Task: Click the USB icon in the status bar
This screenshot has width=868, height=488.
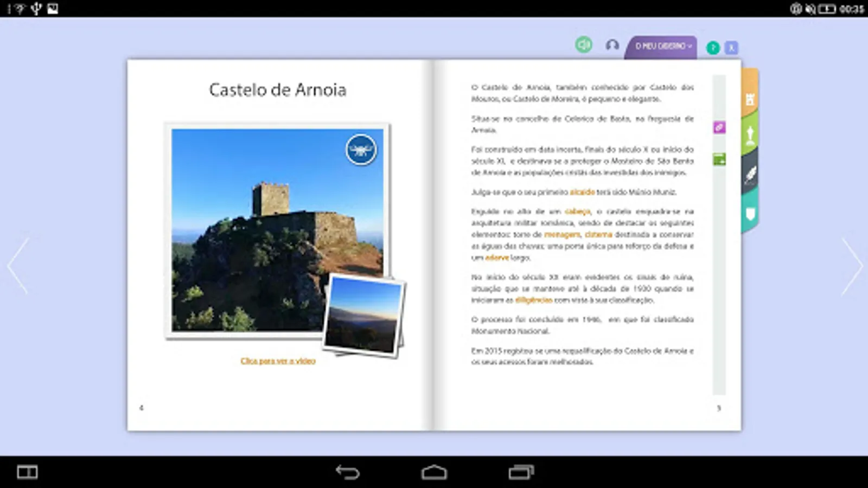Action: [x=36, y=9]
